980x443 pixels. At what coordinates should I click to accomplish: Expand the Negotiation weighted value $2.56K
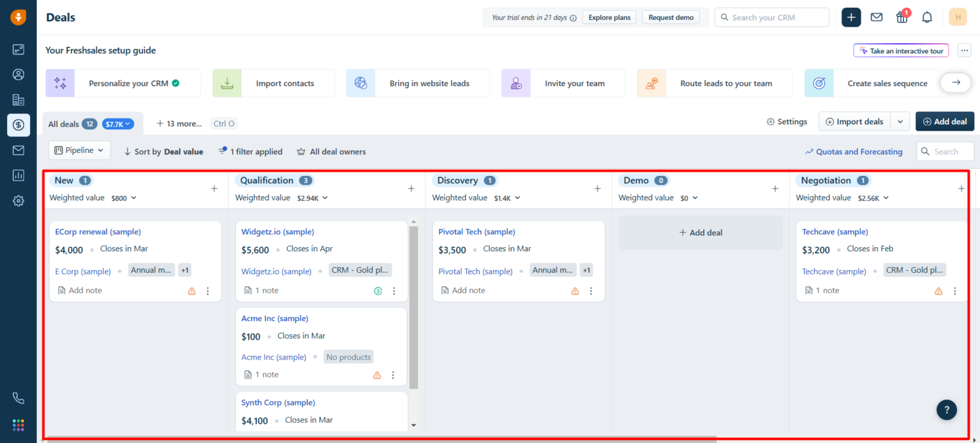[873, 198]
